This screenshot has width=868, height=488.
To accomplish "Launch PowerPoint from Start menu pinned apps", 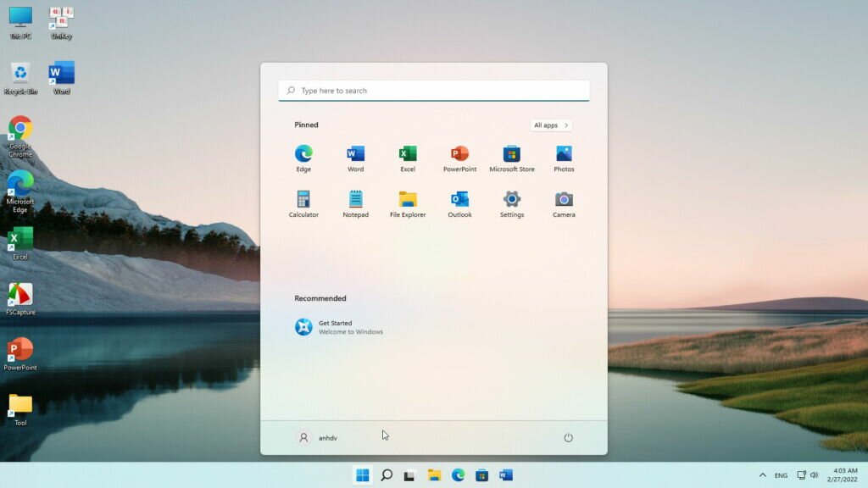I will tap(459, 158).
